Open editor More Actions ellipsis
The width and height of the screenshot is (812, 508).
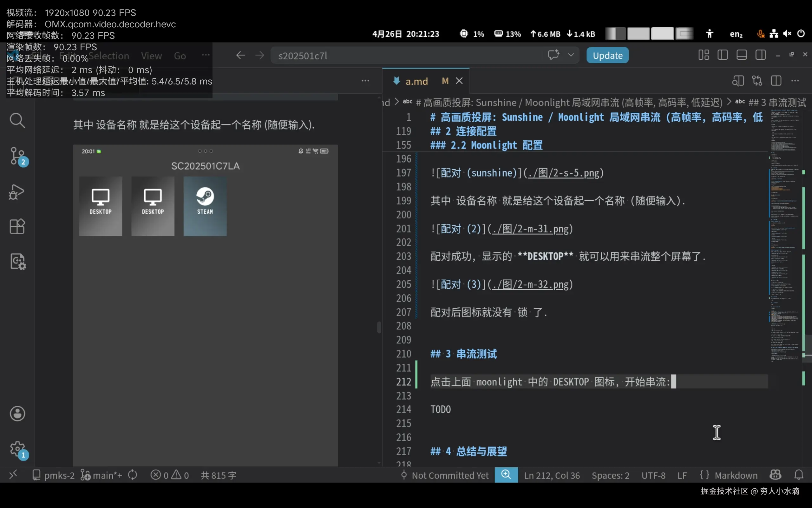point(795,81)
